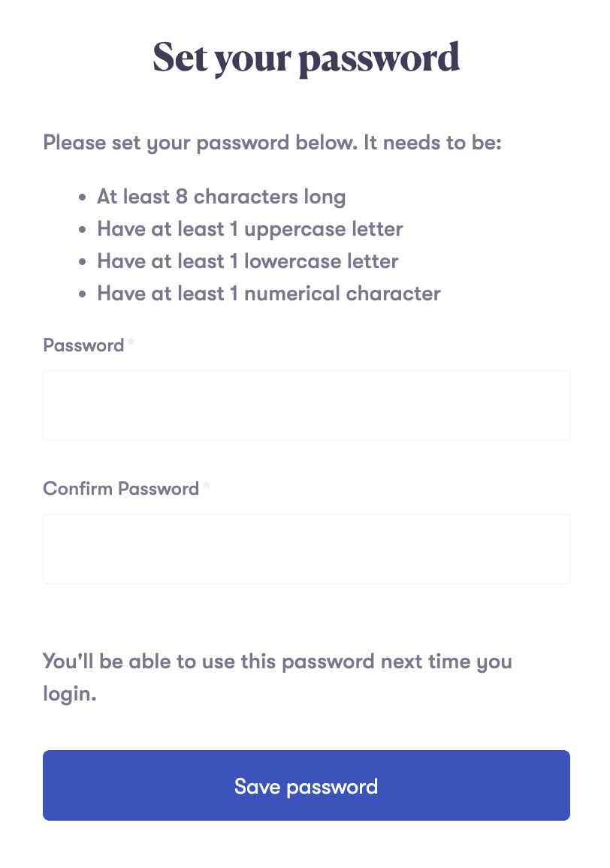The height and width of the screenshot is (868, 610).
Task: Click the bullet before 'At least 8 characters'
Action: (83, 199)
